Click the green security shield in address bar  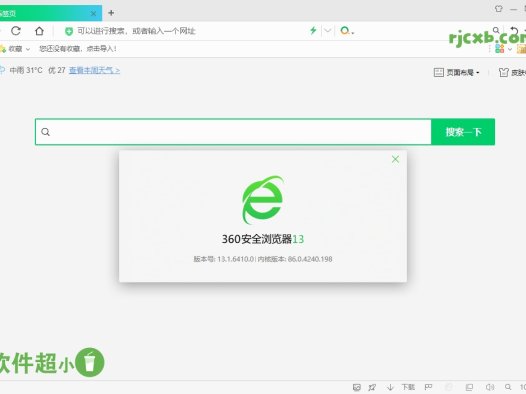(x=69, y=32)
